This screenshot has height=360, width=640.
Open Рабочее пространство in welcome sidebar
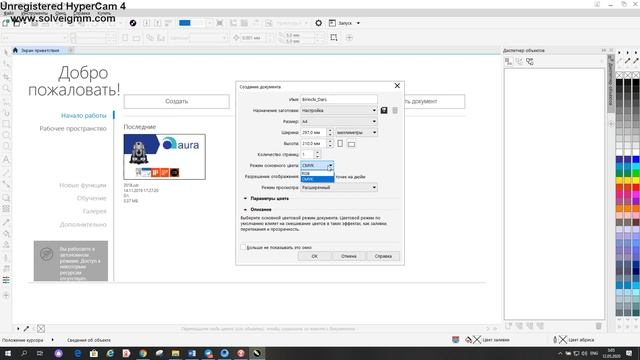(x=73, y=129)
